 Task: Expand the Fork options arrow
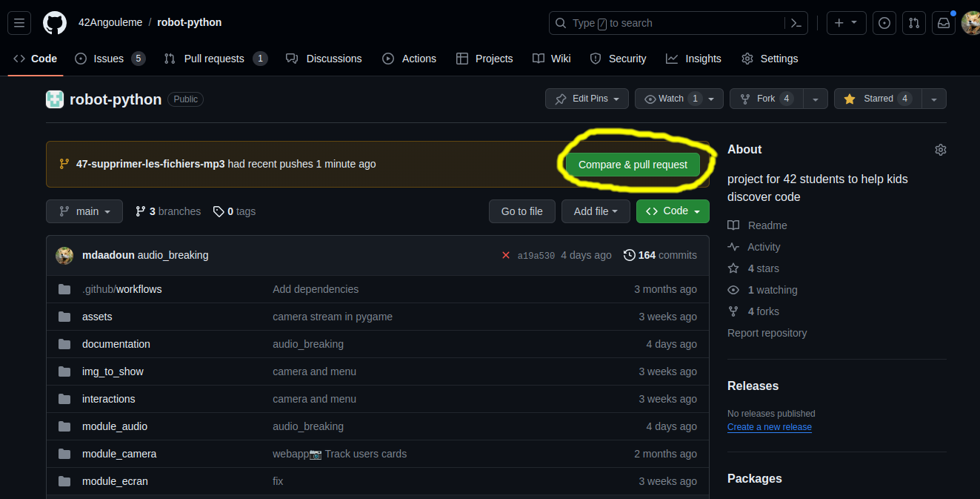coord(816,99)
